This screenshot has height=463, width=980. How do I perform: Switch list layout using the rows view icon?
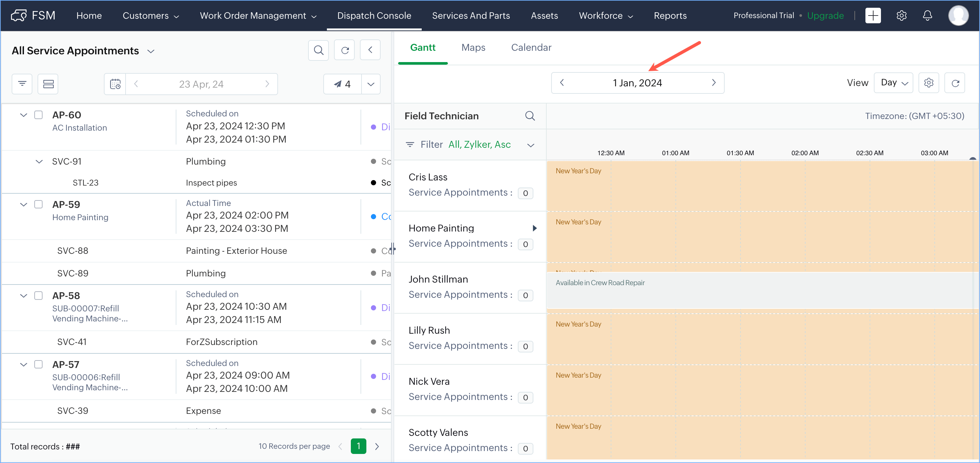[x=48, y=84]
